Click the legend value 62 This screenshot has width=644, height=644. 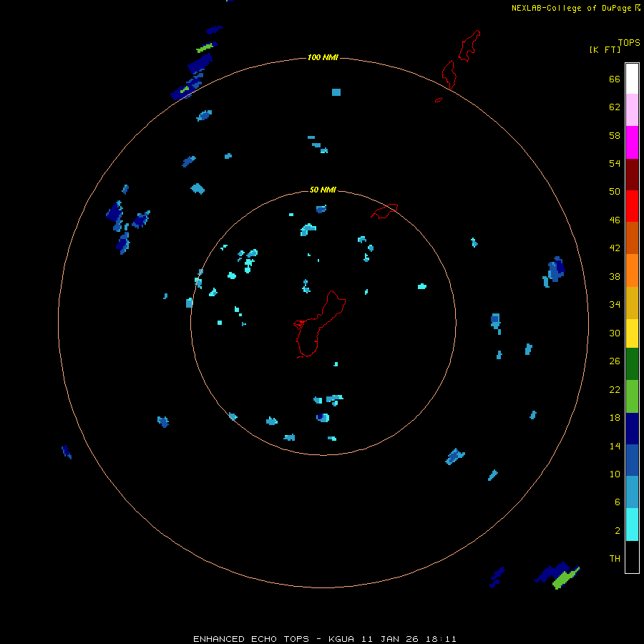(615, 107)
